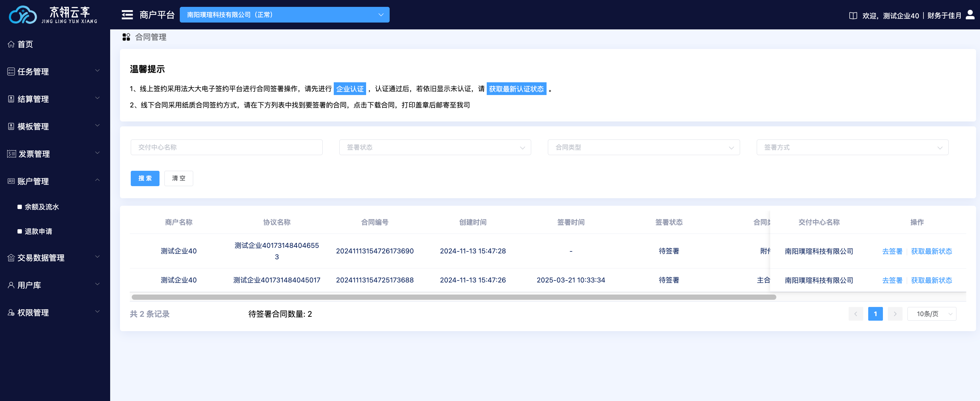Open the 签署状态 filter dropdown
Image resolution: width=980 pixels, height=401 pixels.
pos(435,148)
